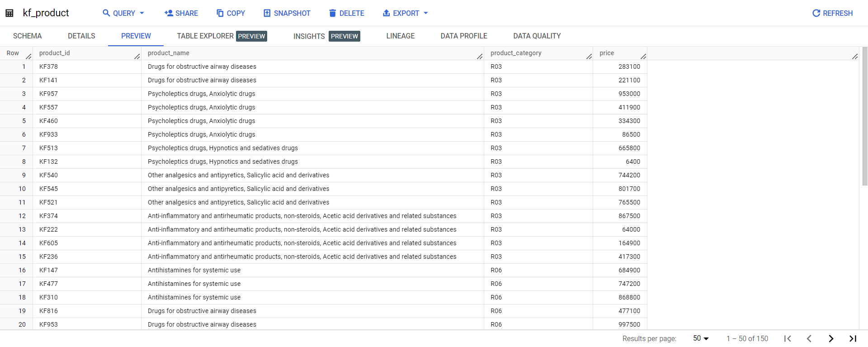Viewport: 868px width, 347px height.
Task: Open the Query dropdown menu
Action: [x=123, y=13]
